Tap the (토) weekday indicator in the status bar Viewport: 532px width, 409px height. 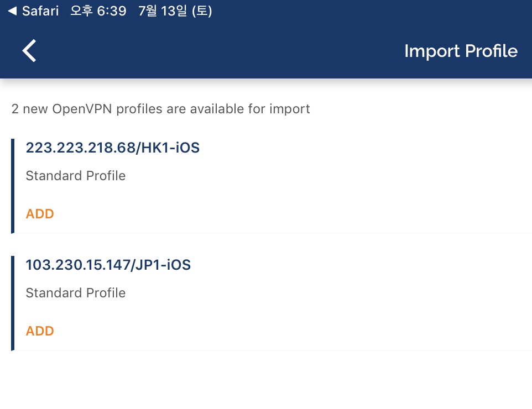pos(202,11)
